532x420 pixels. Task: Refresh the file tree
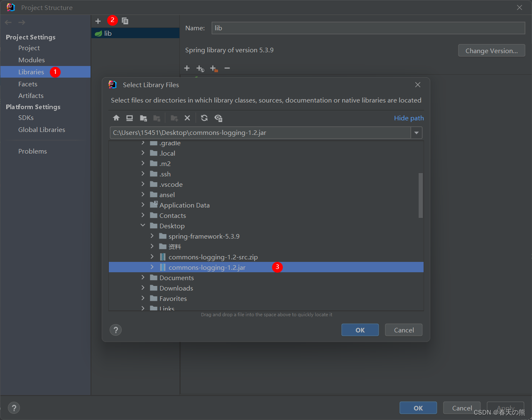204,118
